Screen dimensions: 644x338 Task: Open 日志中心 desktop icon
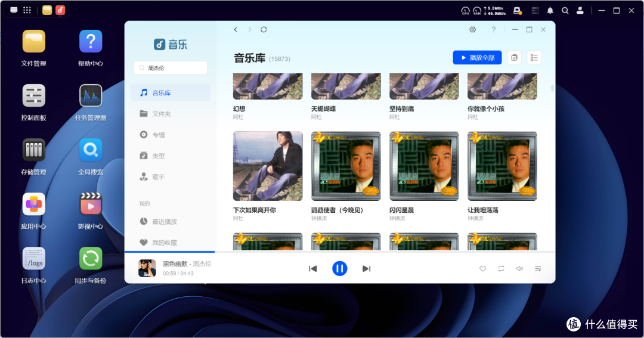33,258
